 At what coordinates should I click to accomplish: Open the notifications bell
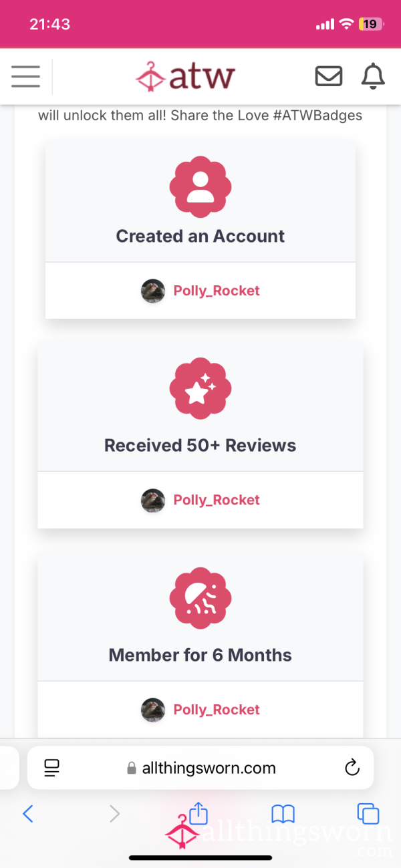point(373,77)
